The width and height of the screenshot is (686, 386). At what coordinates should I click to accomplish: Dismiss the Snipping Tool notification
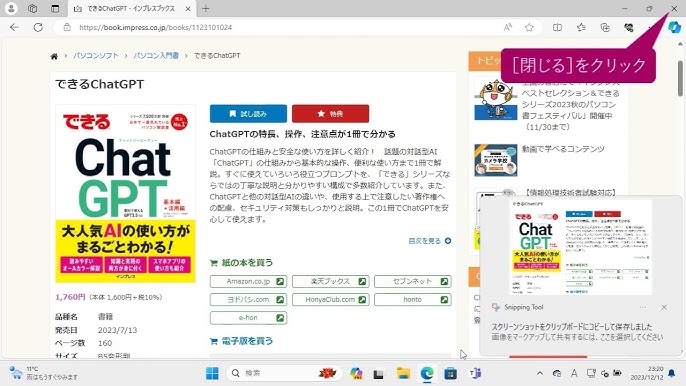[664, 307]
